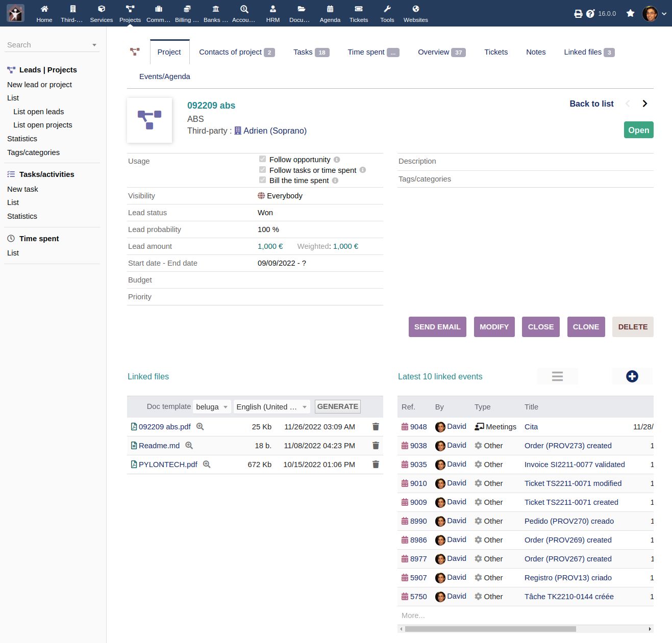Open Invoice SI2211-0077 validated event link

[575, 465]
